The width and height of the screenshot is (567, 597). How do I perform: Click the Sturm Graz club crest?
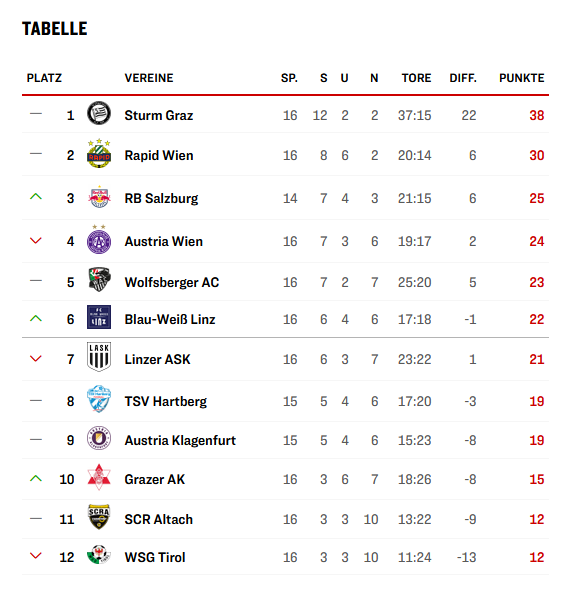coord(99,113)
